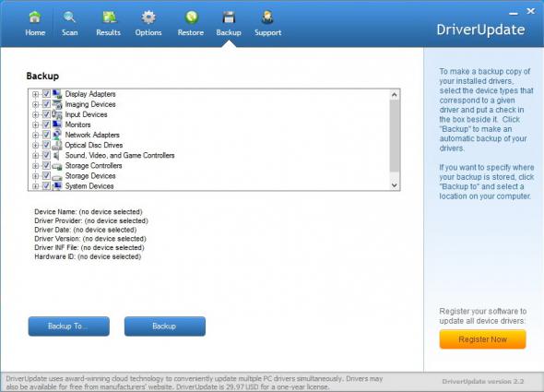
Task: Select the Monitors device icon
Action: click(57, 125)
